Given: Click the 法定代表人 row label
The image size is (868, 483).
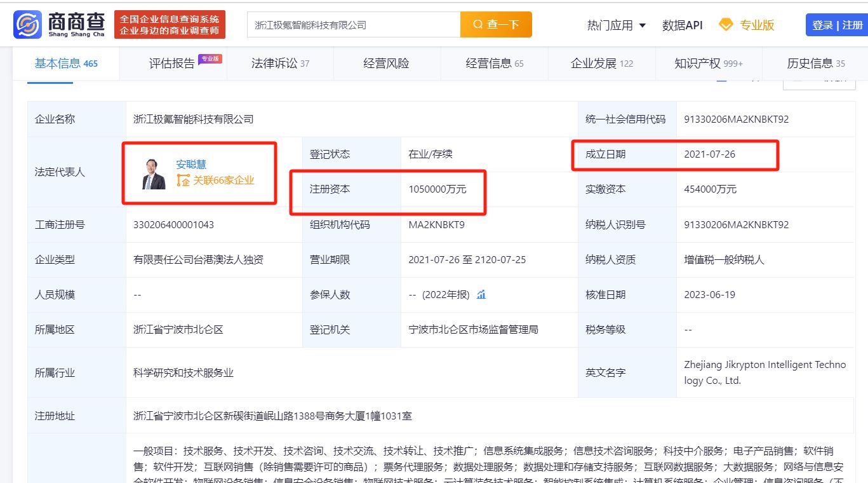Looking at the screenshot, I should [60, 172].
